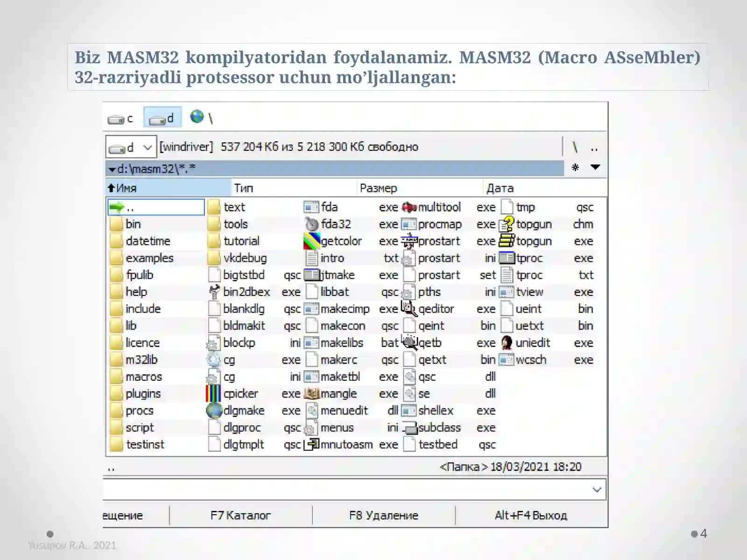Click the uniedit exe icon
This screenshot has height=560, width=747.
point(507,343)
